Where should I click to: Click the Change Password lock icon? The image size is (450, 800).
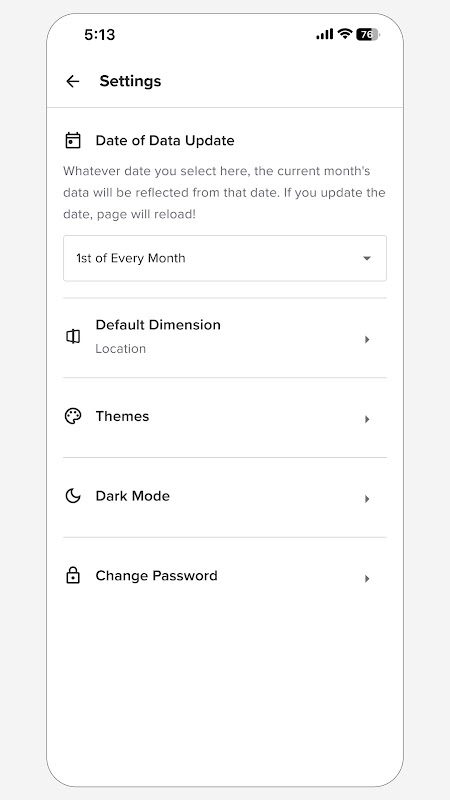tap(73, 576)
